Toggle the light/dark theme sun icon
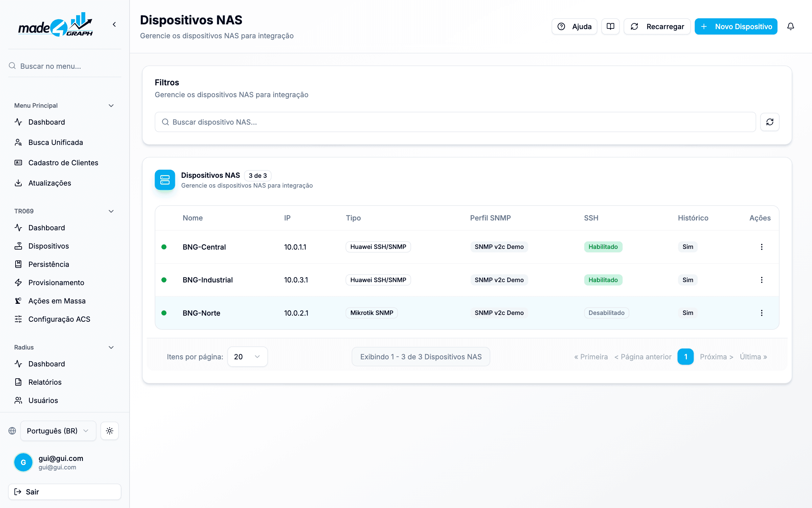The height and width of the screenshot is (508, 812). [110, 431]
